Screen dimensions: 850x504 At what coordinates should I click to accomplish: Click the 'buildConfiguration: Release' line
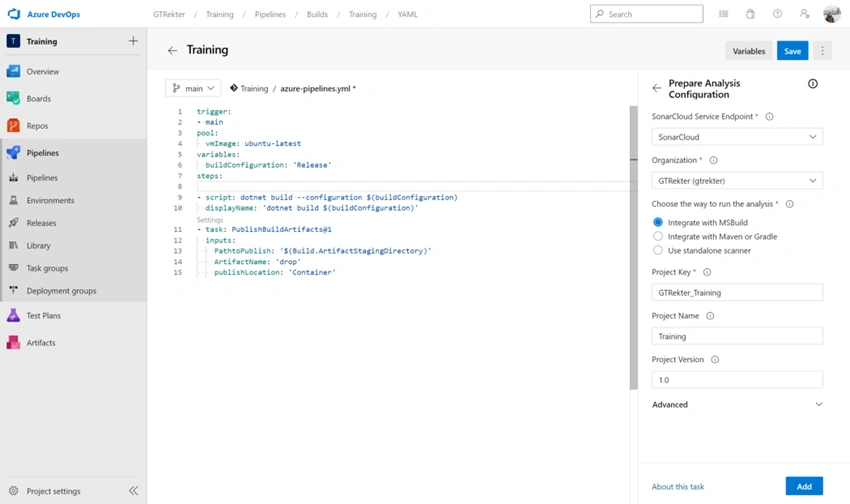pos(268,165)
